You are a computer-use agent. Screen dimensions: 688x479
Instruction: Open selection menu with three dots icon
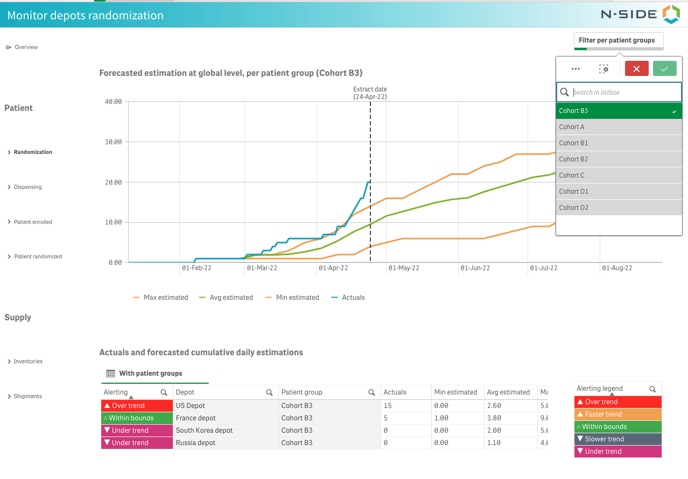(x=576, y=69)
